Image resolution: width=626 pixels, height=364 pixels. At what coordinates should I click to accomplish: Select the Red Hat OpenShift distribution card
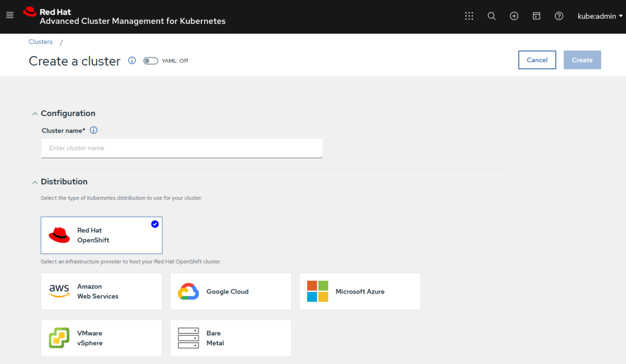point(102,235)
